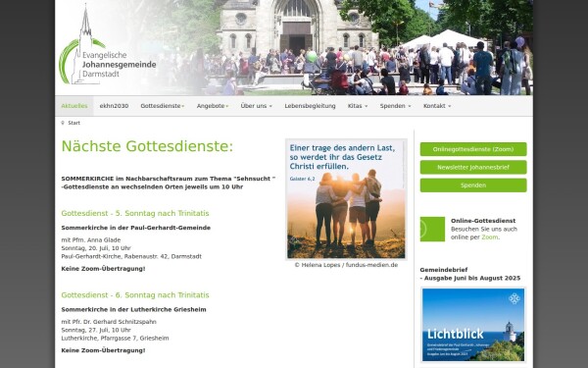Click Gemeindebrief Ausgabe Juni bis August 2025 title
Viewport: 588px width, 368px height.
[470, 274]
